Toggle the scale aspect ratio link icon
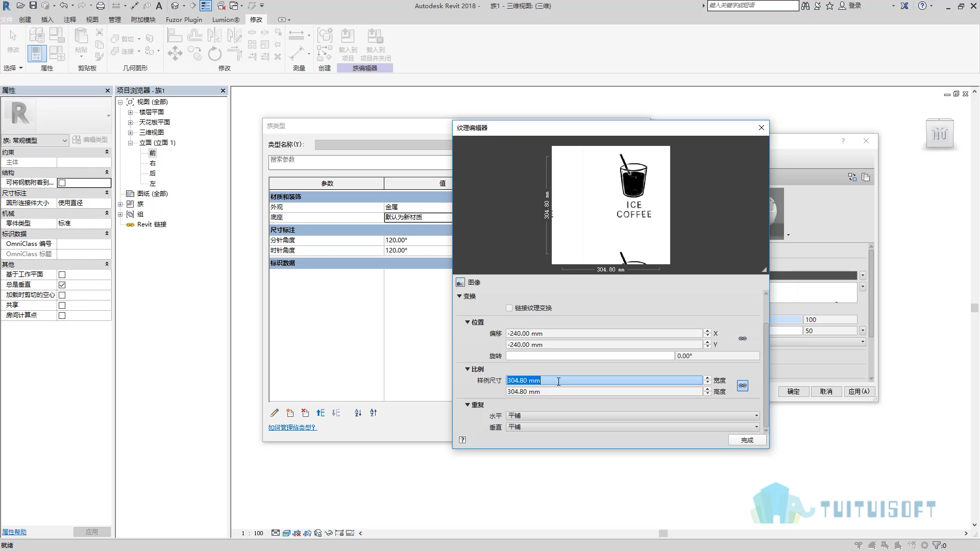The height and width of the screenshot is (551, 980). [743, 386]
